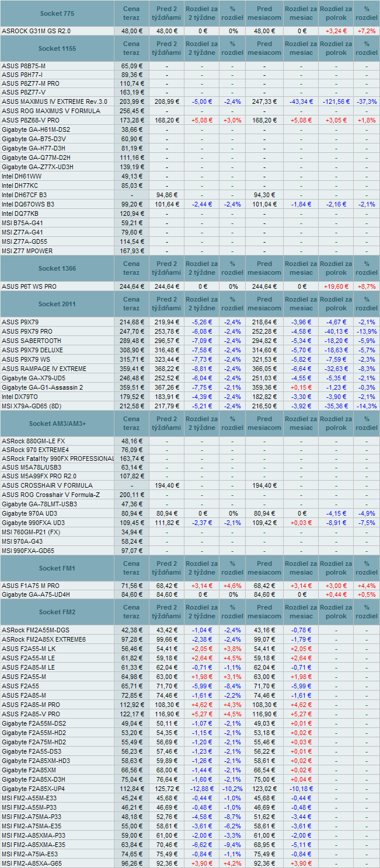This screenshot has width=380, height=868.
Task: Click the +7,2% value in the ASROCK G31M row
Action: (367, 31)
